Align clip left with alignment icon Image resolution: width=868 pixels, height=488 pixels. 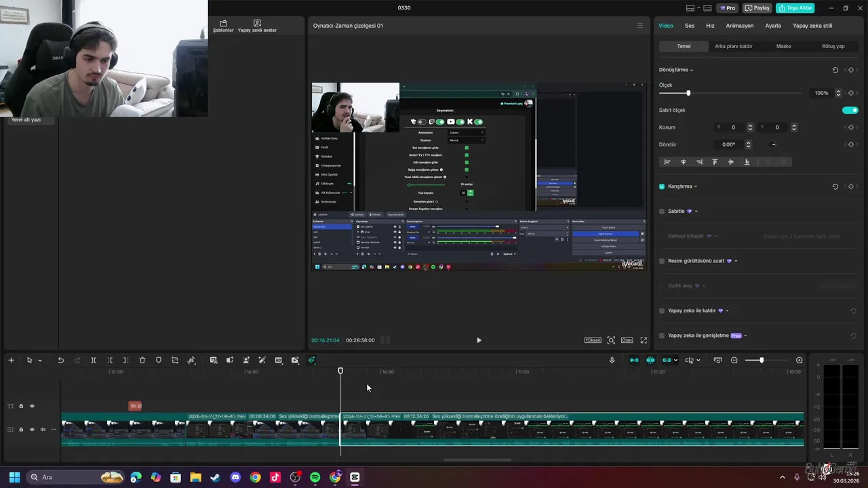(667, 162)
